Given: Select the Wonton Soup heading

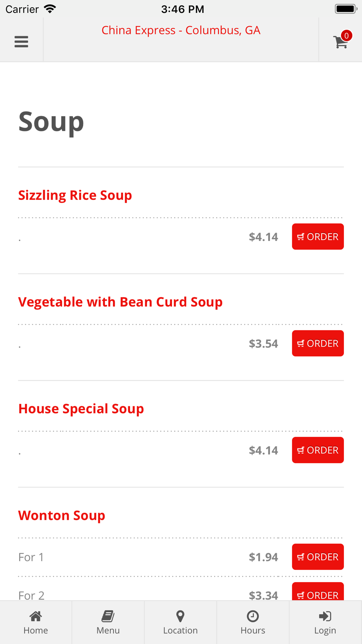Looking at the screenshot, I should (62, 515).
